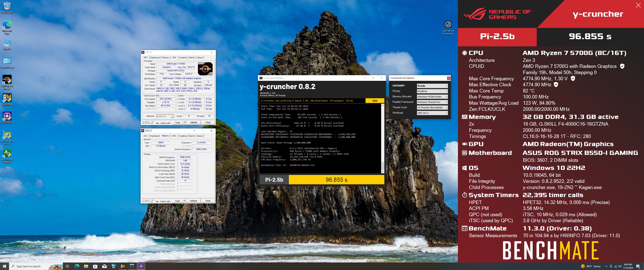The width and height of the screenshot is (644, 270).
Task: Switch to Mainboard tab in the CPU-tab CPU-Z window
Action: pos(155,58)
